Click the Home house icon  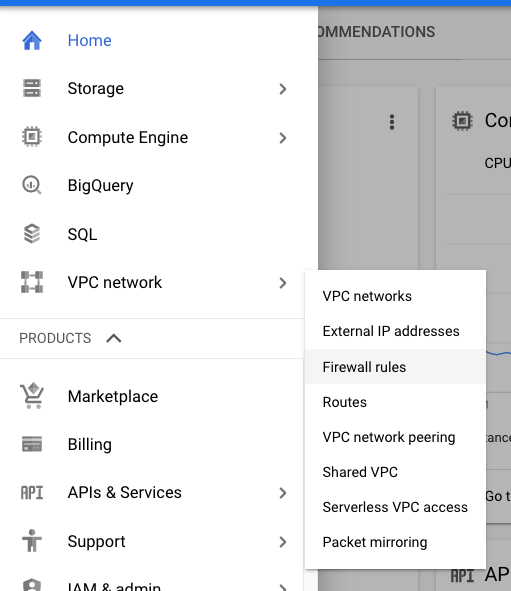(32, 40)
